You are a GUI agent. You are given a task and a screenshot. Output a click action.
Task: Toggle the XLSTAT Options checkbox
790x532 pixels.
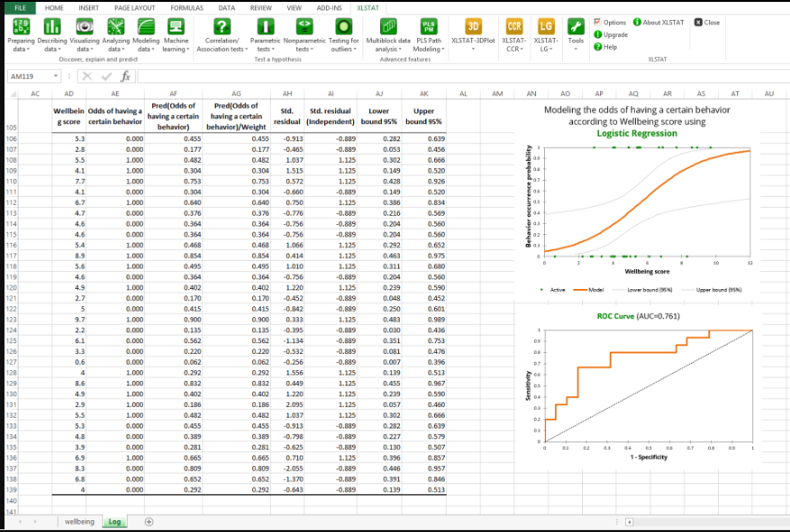tap(597, 23)
